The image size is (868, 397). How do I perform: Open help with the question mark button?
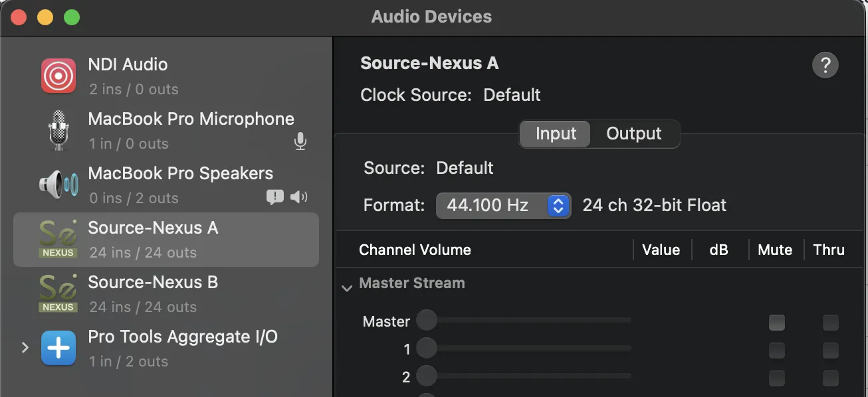[x=825, y=65]
